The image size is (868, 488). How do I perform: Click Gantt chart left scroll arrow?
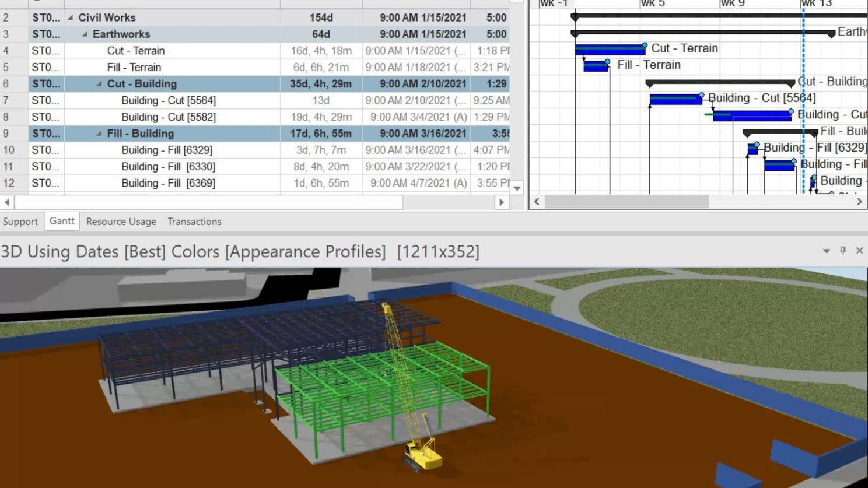[537, 202]
